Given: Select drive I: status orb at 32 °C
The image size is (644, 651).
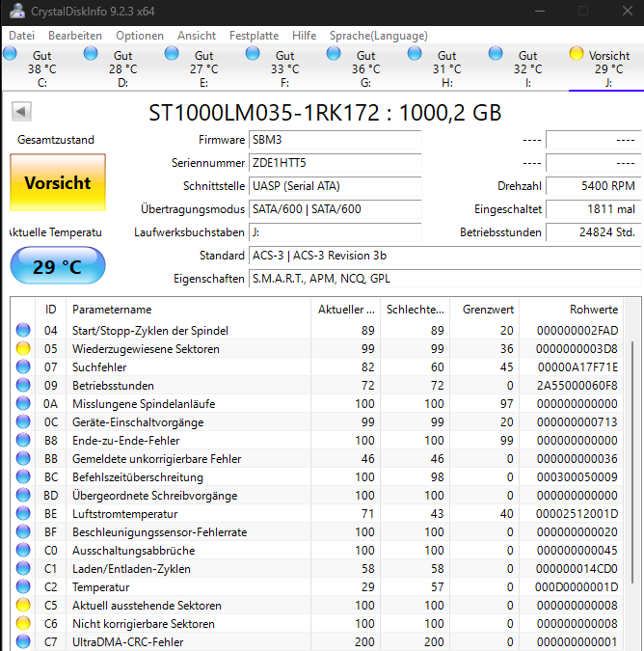Looking at the screenshot, I should 496,54.
